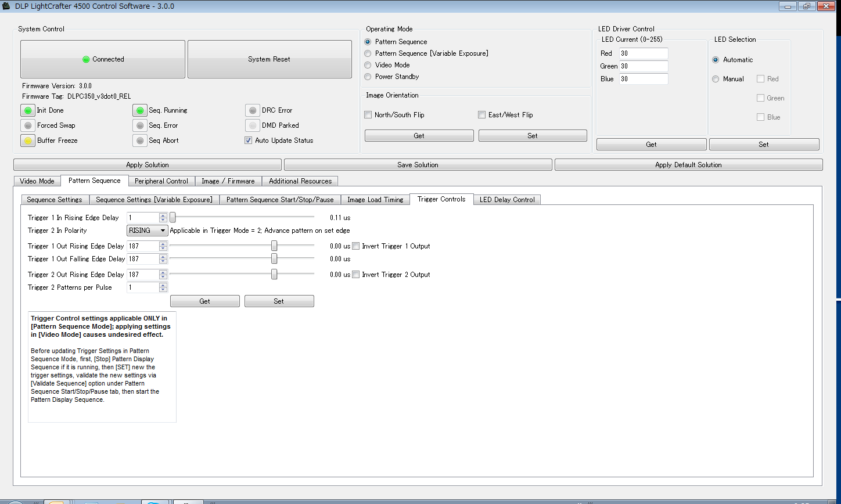The image size is (841, 504).
Task: Enable East/West Flip
Action: [x=481, y=115]
